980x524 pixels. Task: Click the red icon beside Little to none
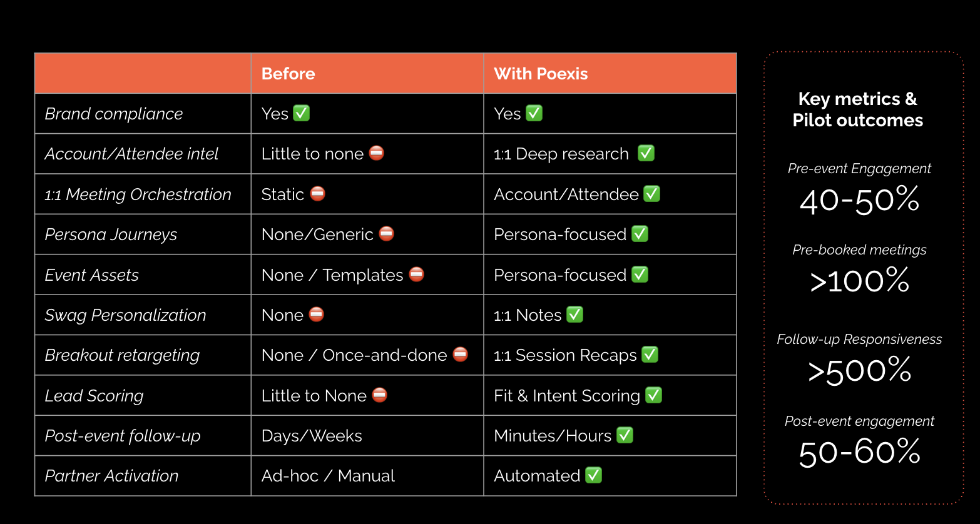[377, 153]
